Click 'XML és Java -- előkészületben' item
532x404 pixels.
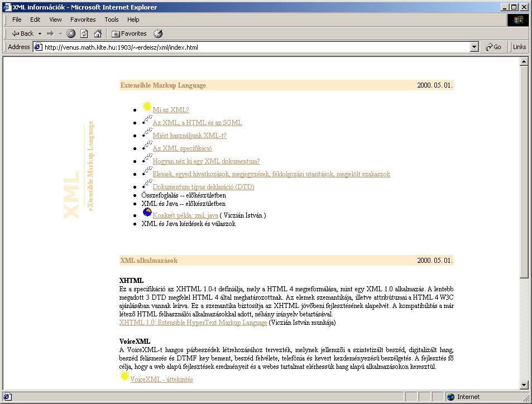click(183, 204)
